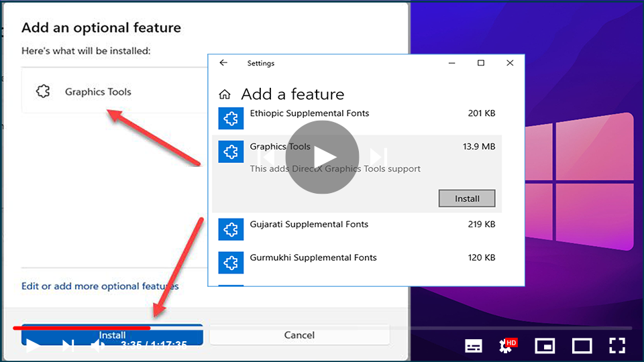Open Edit or add more optional features link
Screen dimensions: 644x362
(x=100, y=286)
